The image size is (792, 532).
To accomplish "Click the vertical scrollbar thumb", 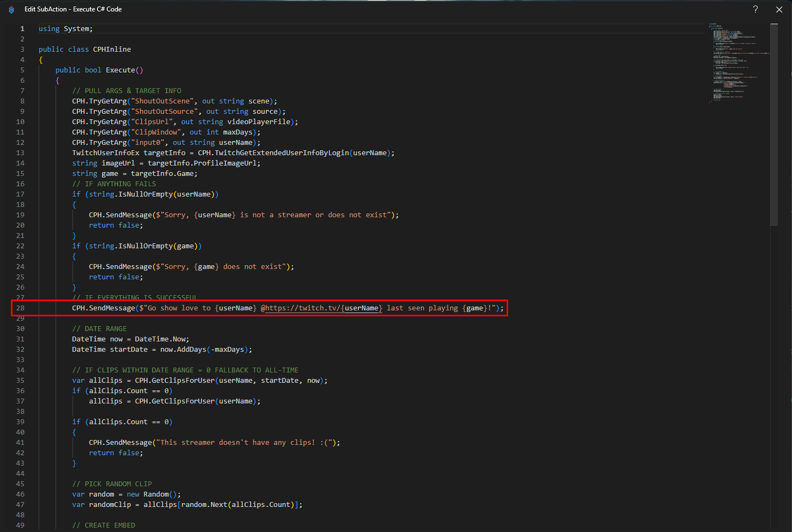I will [x=774, y=124].
